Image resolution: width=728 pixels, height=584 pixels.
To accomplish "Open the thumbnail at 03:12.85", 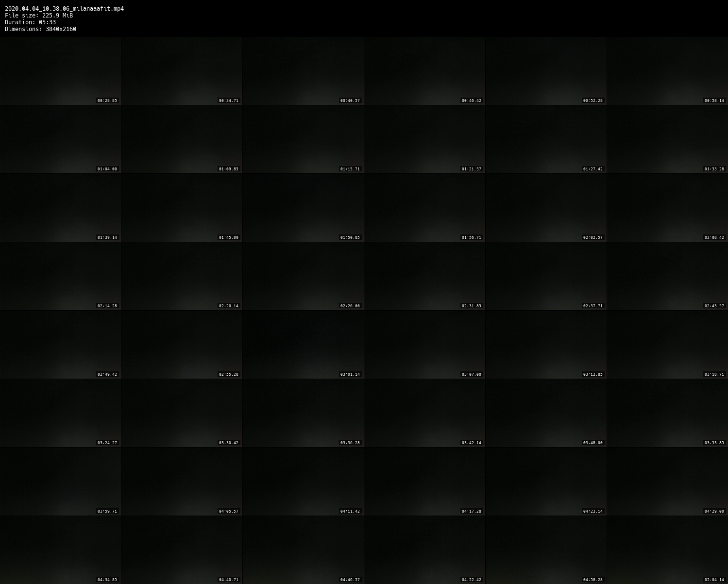I will [546, 345].
